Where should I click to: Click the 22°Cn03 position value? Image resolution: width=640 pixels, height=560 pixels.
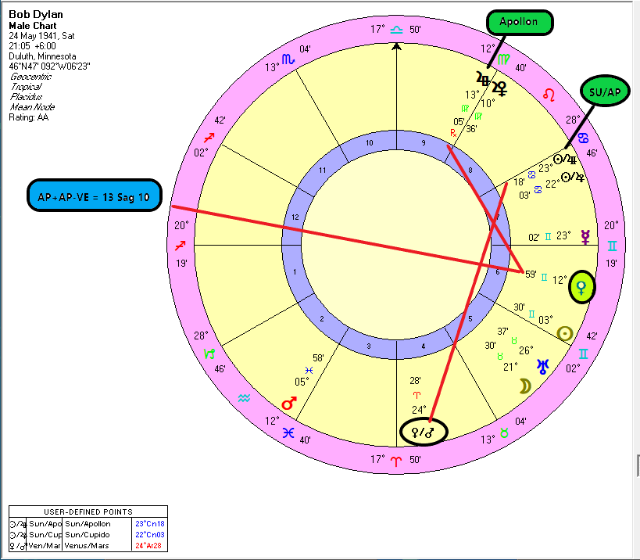coord(150,535)
